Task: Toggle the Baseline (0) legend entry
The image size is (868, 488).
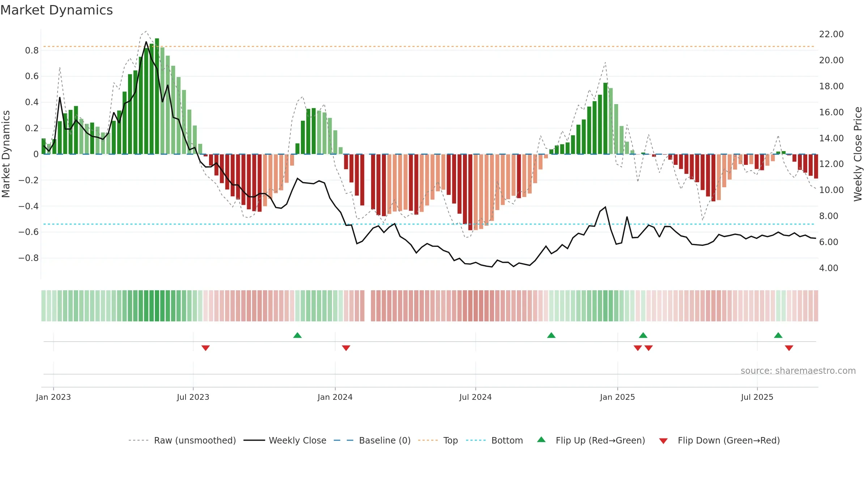Action: point(372,440)
